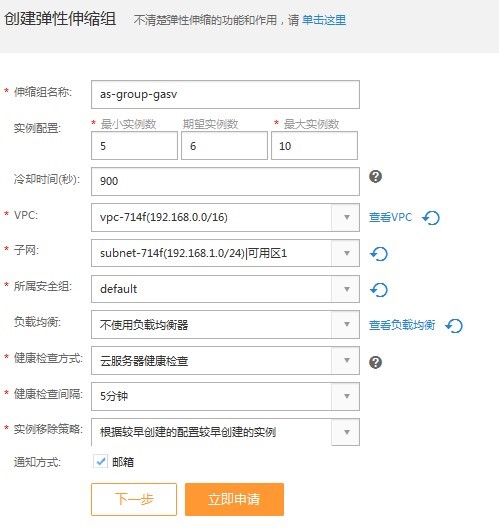Refresh the load balancer list
This screenshot has height=529, width=499.
coord(454,326)
